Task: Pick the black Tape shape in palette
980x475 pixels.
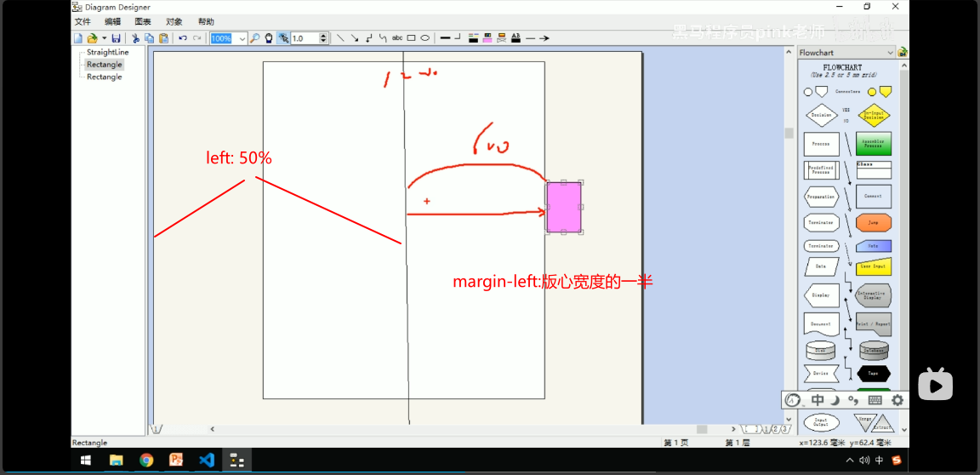Action: [873, 373]
